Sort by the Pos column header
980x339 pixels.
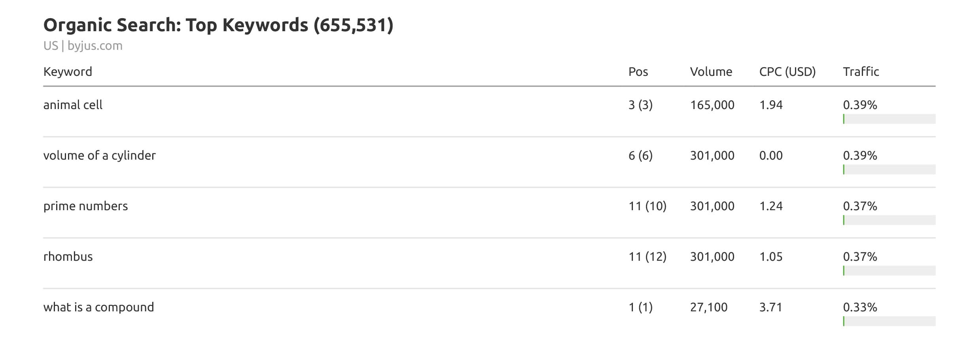(x=638, y=72)
